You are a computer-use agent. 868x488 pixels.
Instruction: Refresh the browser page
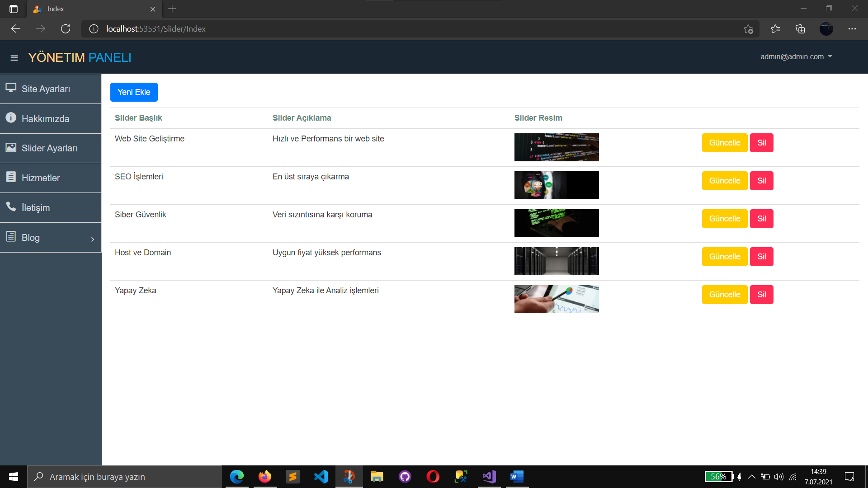pos(66,29)
